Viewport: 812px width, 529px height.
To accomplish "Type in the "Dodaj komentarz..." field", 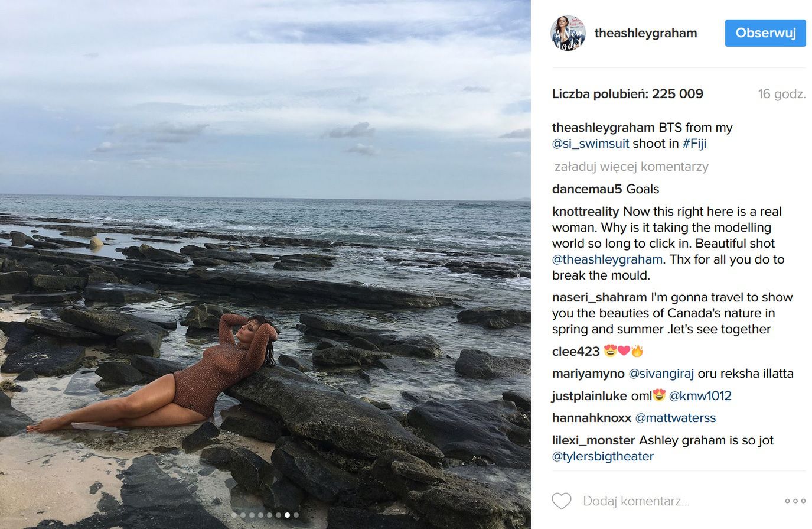I will (x=673, y=501).
